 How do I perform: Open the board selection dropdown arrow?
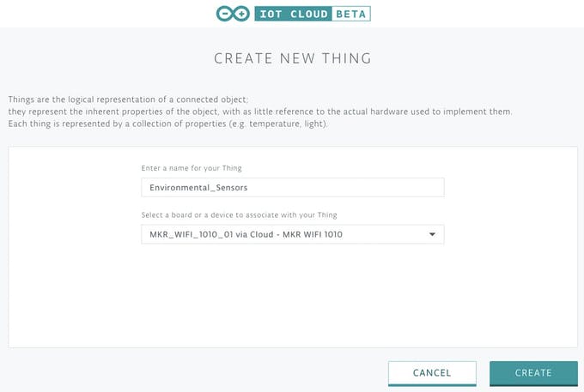pyautogui.click(x=432, y=234)
